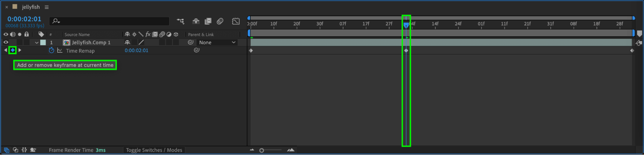Go to next keyframe arrow
Screen dimensions: 644x155
[x=20, y=50]
